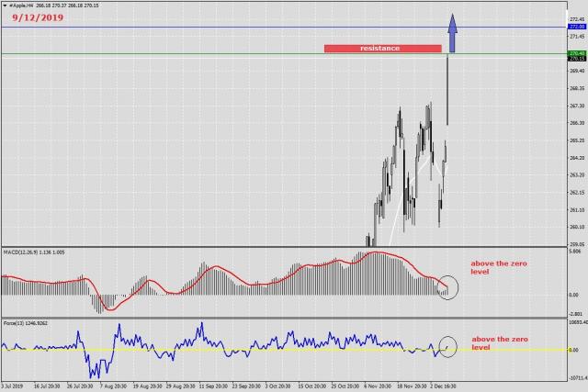Select the red resistance rectangle
Image resolution: width=588 pixels, height=392 pixels.
(382, 48)
